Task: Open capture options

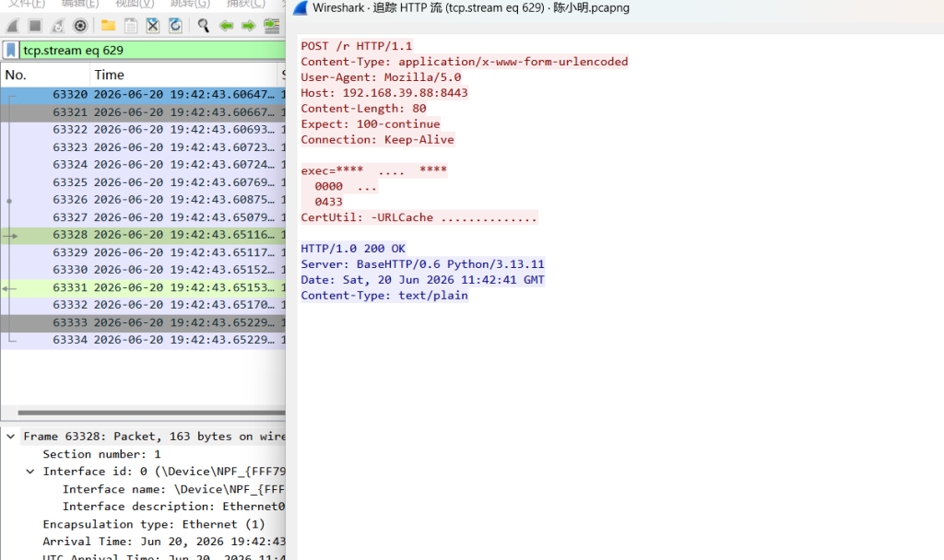Action: tap(80, 25)
